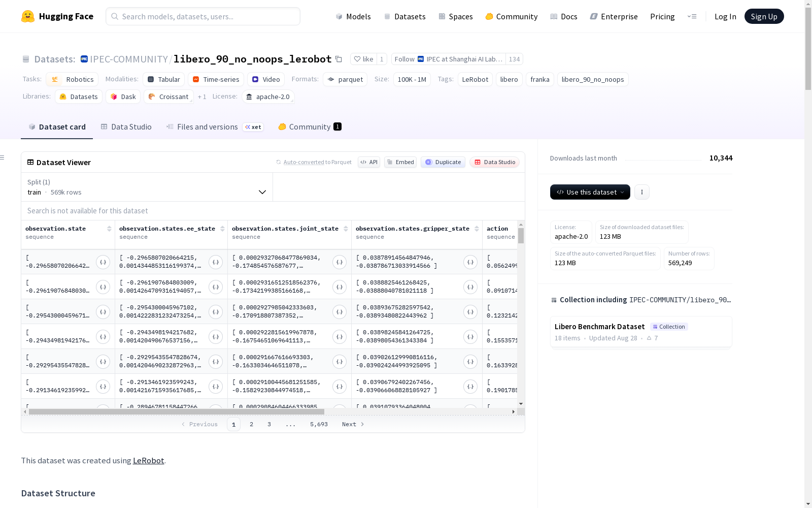Viewport: 812px width, 508px height.
Task: Expand joint_state JSON for row 0.00029100445681251585
Action: click(339, 387)
